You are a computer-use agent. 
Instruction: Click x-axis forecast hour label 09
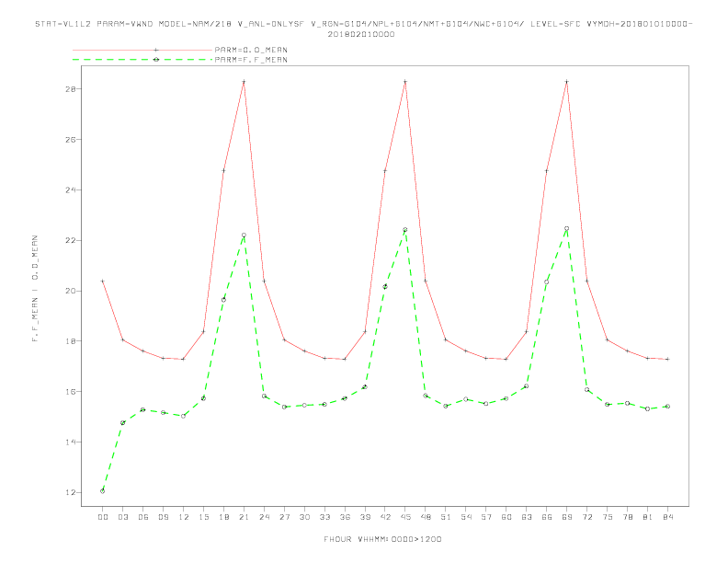point(163,517)
